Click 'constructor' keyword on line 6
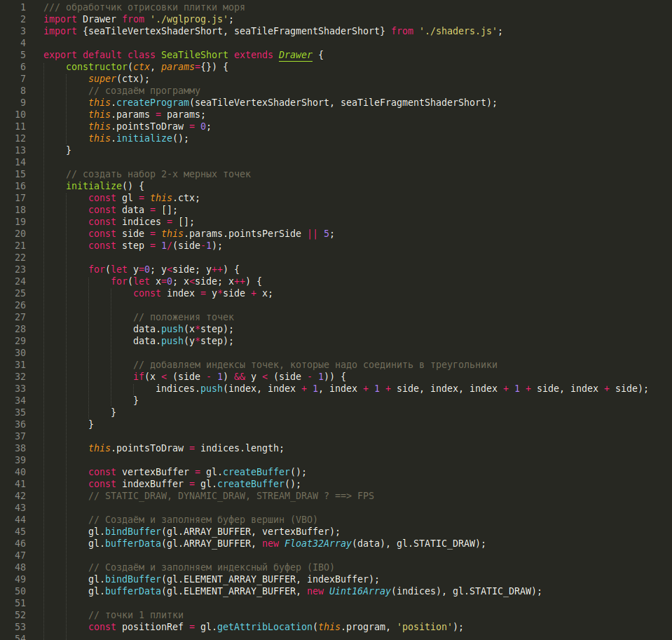 pyautogui.click(x=97, y=67)
